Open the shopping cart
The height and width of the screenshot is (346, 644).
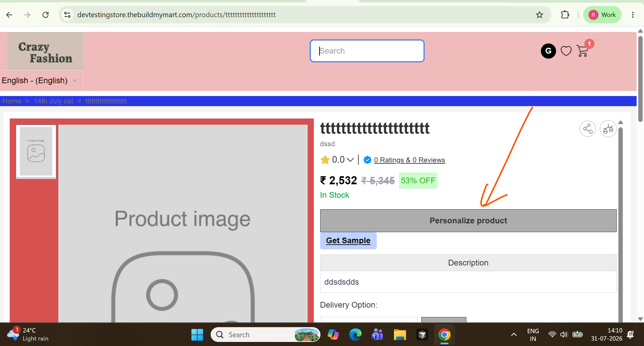(582, 51)
